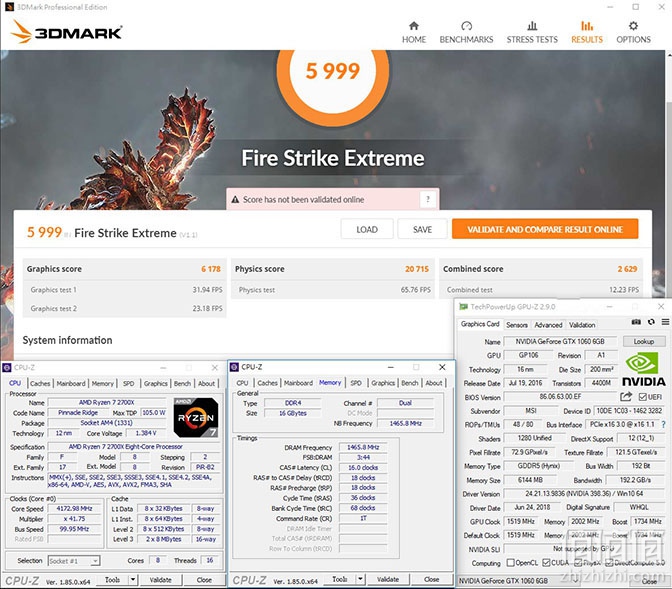Click the validation question mark help icon

[x=427, y=199]
